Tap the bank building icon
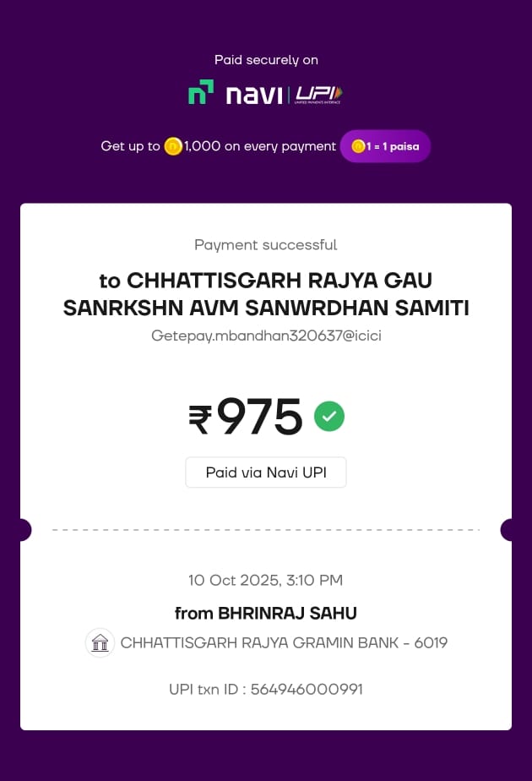The height and width of the screenshot is (781, 532). click(100, 643)
